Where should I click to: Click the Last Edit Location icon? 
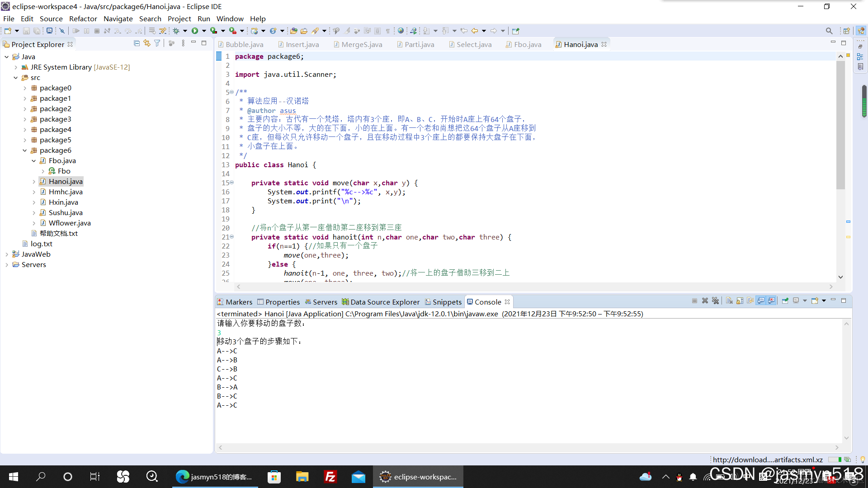[x=464, y=31]
